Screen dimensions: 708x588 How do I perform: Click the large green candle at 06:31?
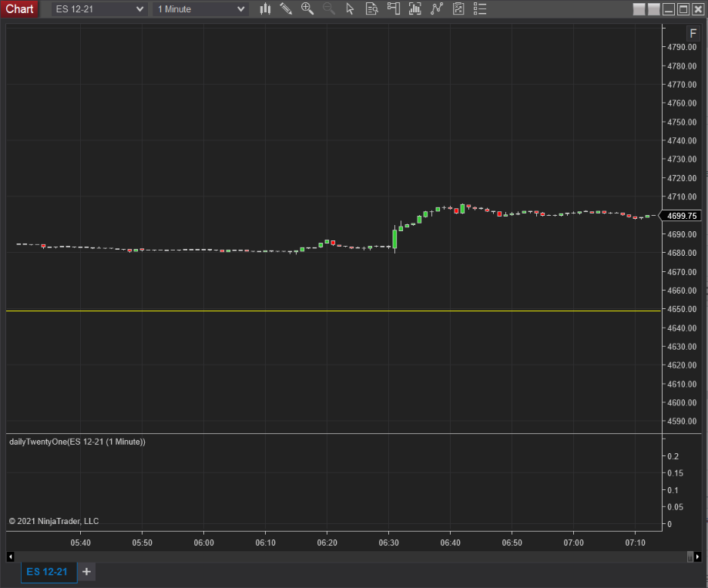coord(394,239)
